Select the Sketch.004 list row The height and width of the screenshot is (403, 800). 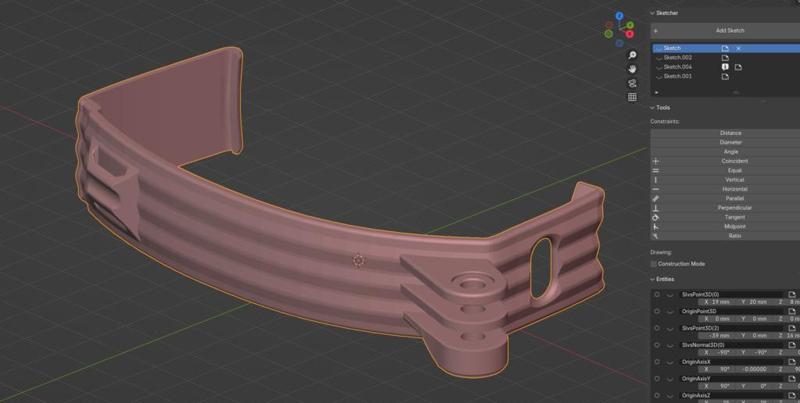726,67
